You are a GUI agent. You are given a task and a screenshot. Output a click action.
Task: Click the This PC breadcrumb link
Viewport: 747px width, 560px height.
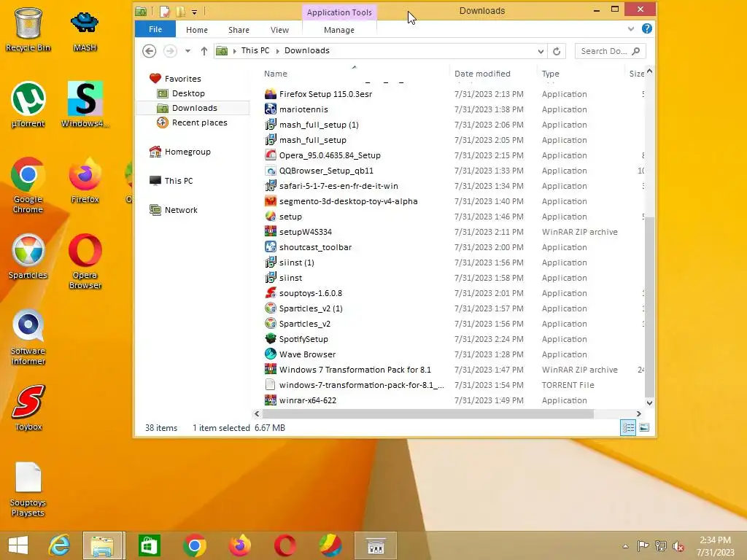pos(255,50)
